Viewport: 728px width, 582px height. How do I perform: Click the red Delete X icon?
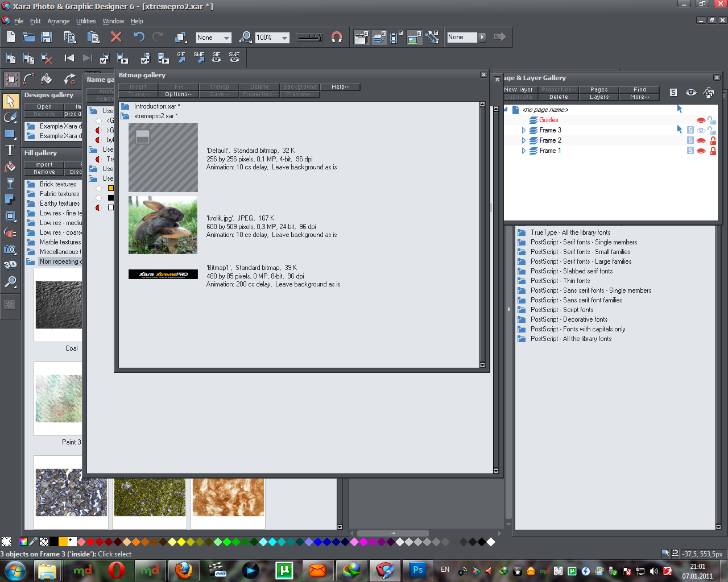pyautogui.click(x=116, y=37)
